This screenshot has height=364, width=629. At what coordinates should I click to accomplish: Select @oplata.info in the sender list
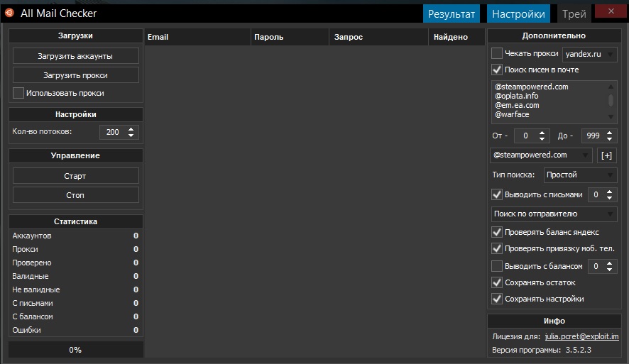(517, 96)
